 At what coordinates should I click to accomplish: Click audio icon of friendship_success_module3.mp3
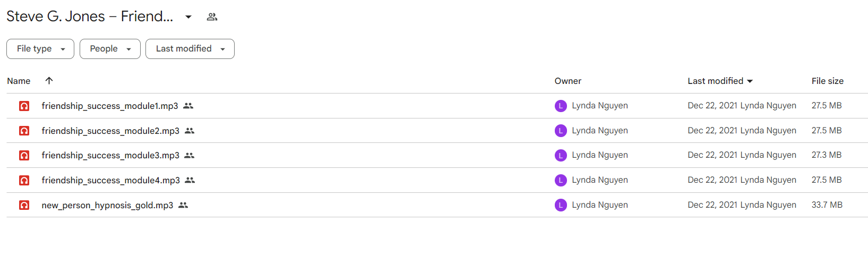tap(24, 155)
